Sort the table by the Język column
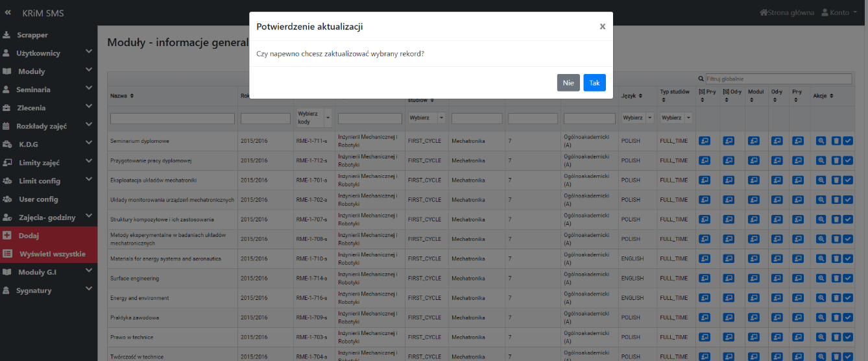The height and width of the screenshot is (361, 868). 632,96
